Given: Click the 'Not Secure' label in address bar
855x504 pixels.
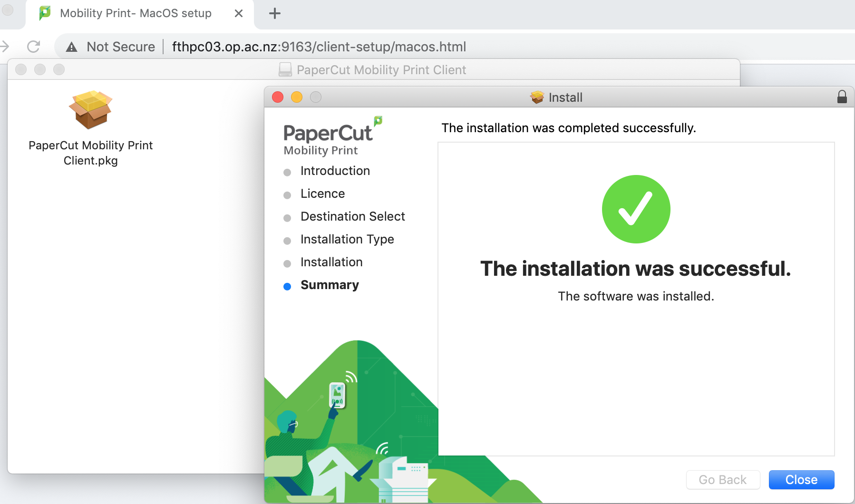Looking at the screenshot, I should [121, 47].
